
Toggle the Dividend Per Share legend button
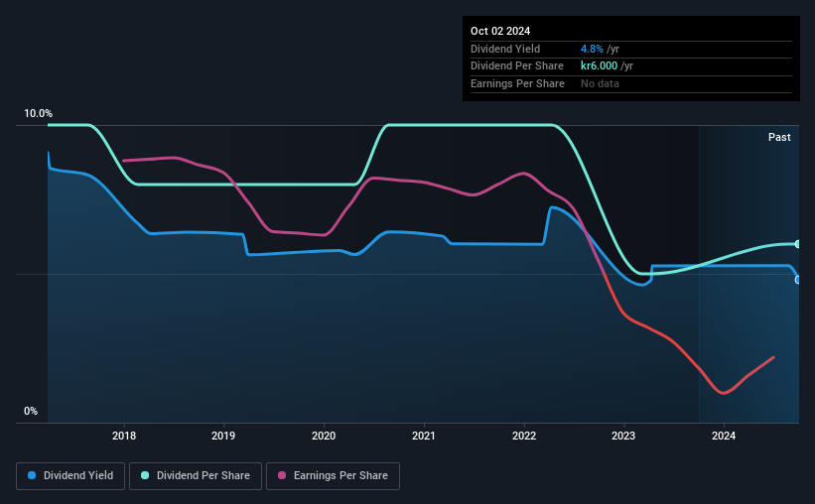click(196, 476)
